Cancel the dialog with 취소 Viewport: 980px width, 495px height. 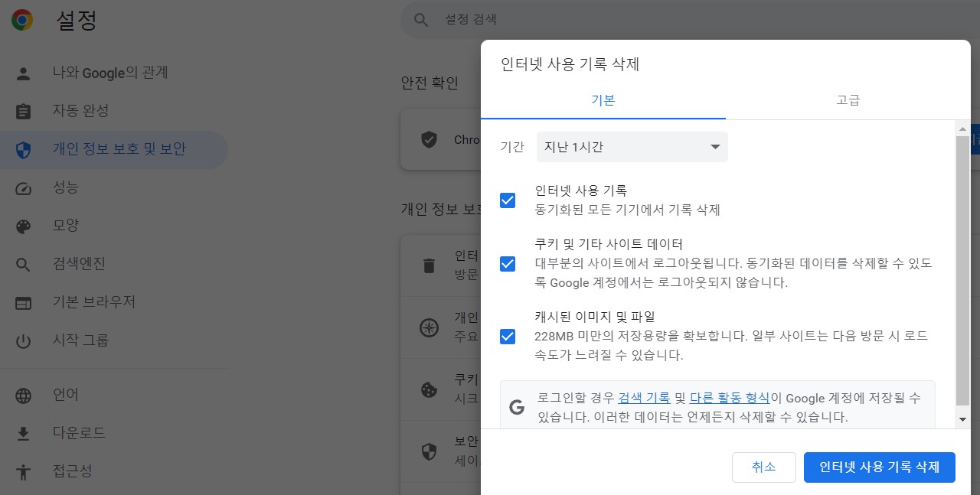click(763, 467)
